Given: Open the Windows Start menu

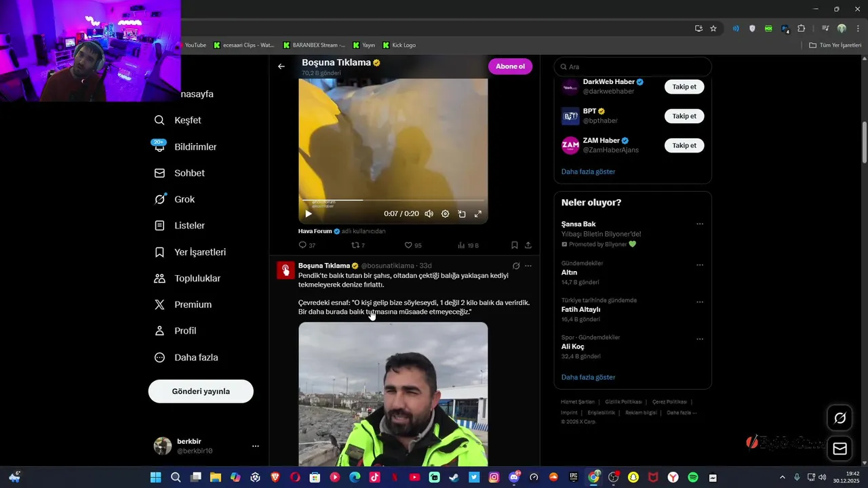Looking at the screenshot, I should click(x=155, y=477).
